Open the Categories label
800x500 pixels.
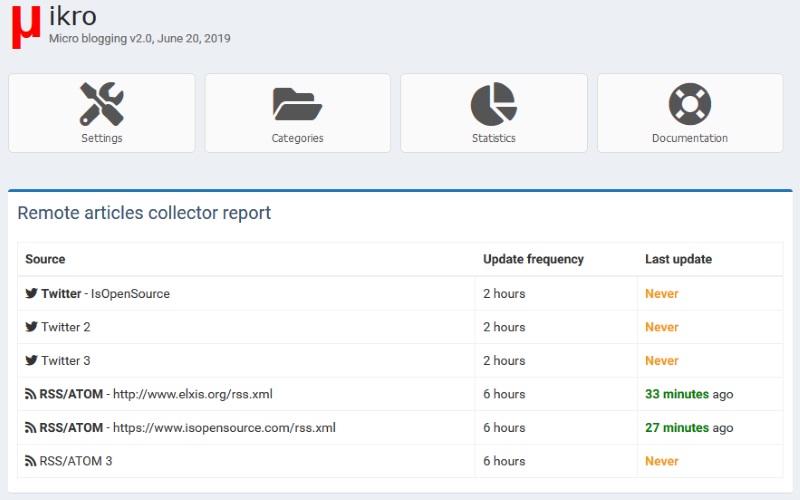coord(297,138)
